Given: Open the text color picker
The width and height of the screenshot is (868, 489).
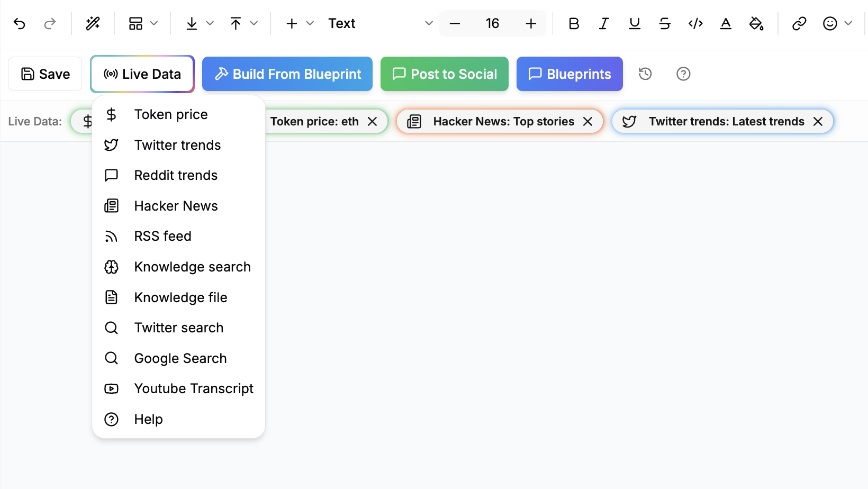Looking at the screenshot, I should click(x=726, y=23).
